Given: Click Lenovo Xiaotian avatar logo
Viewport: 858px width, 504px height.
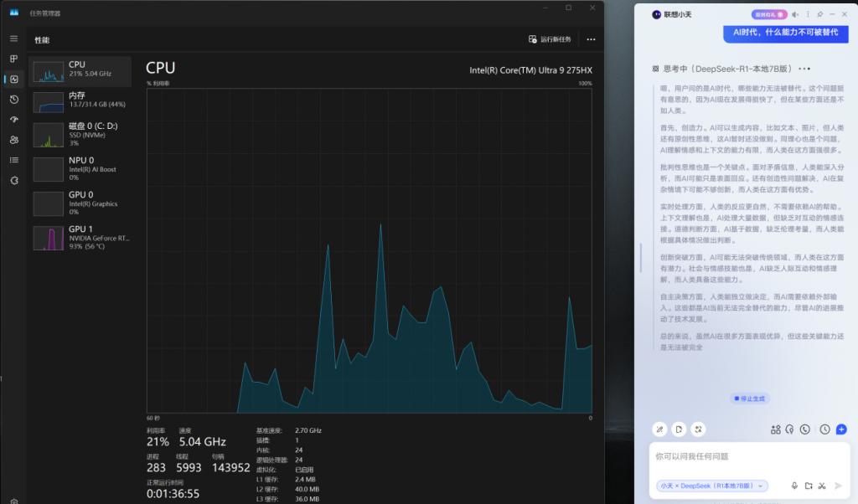Looking at the screenshot, I should [657, 15].
